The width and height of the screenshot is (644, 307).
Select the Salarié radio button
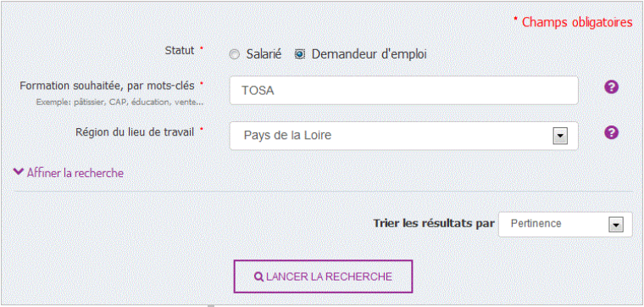(x=234, y=54)
